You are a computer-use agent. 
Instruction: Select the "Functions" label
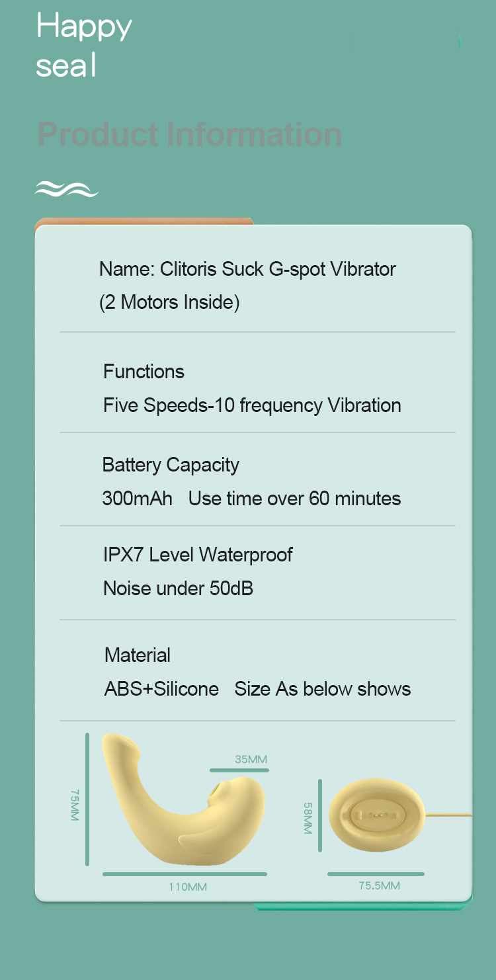click(144, 372)
